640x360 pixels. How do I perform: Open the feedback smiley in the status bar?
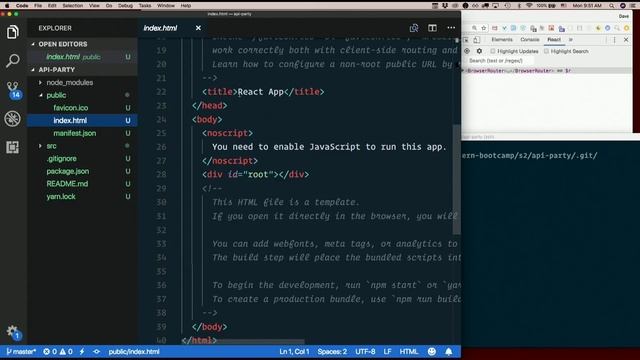coord(432,351)
